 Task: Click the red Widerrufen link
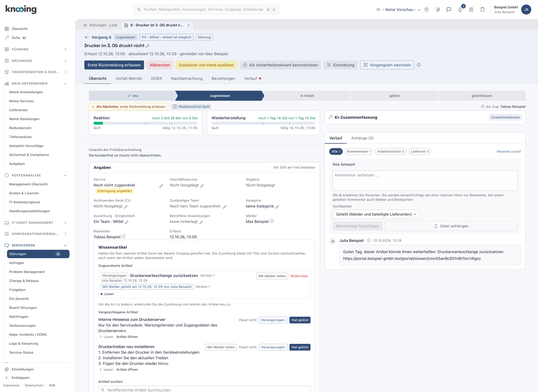299,276
